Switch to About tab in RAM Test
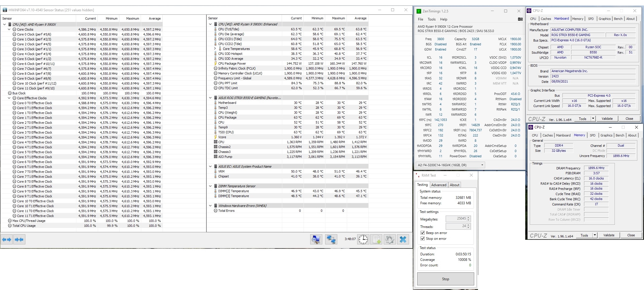The height and width of the screenshot is (290, 644). coord(455,185)
